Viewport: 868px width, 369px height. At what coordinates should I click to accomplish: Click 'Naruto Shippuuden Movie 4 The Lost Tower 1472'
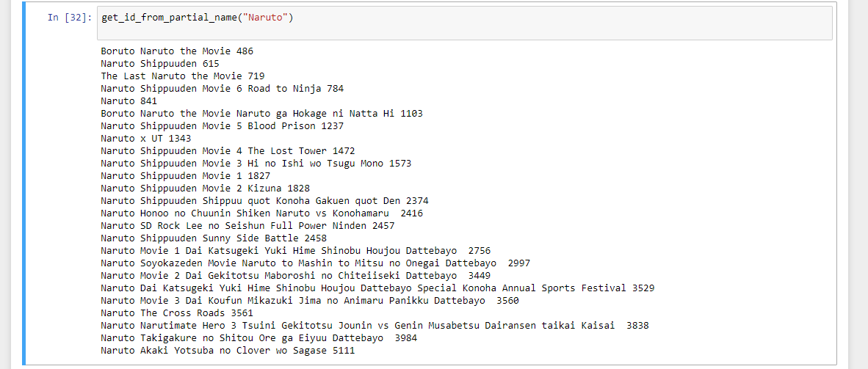pos(228,151)
